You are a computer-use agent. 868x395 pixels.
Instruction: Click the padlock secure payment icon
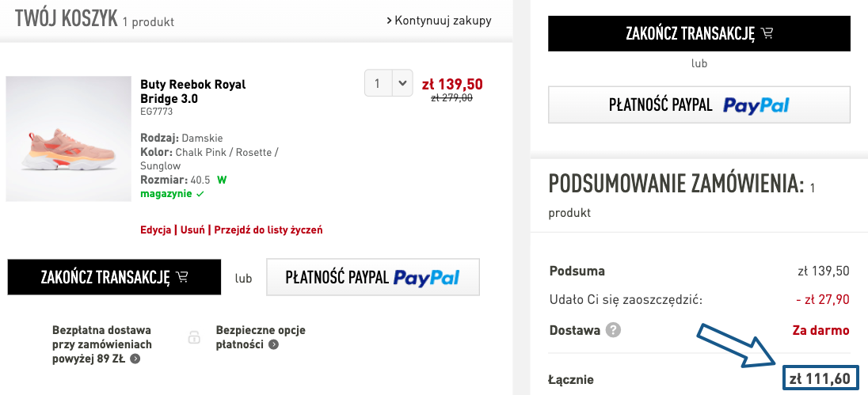194,337
